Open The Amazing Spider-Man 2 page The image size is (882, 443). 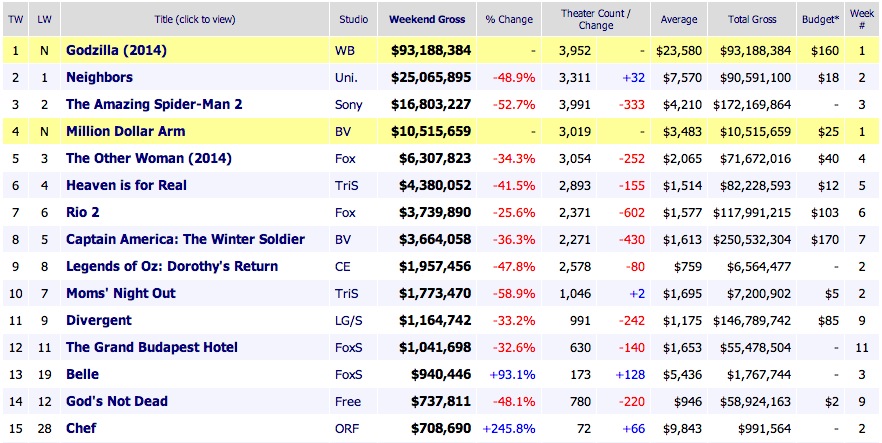coord(153,104)
